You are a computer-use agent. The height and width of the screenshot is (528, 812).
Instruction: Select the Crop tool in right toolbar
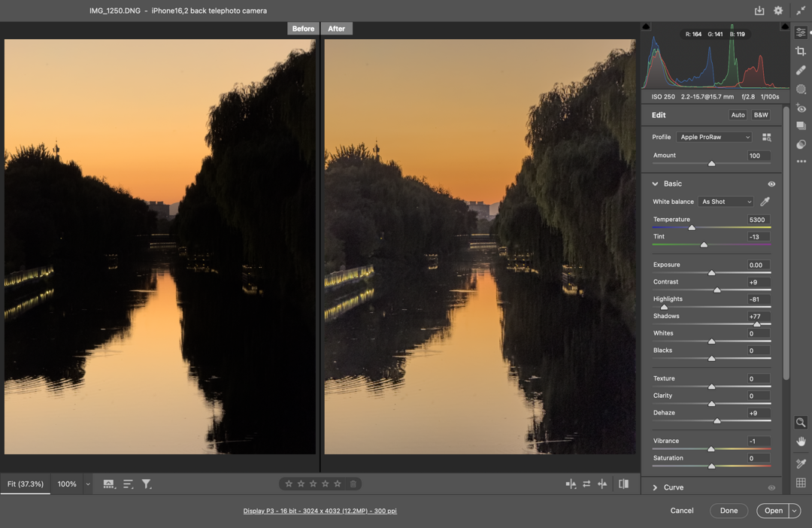tap(801, 51)
